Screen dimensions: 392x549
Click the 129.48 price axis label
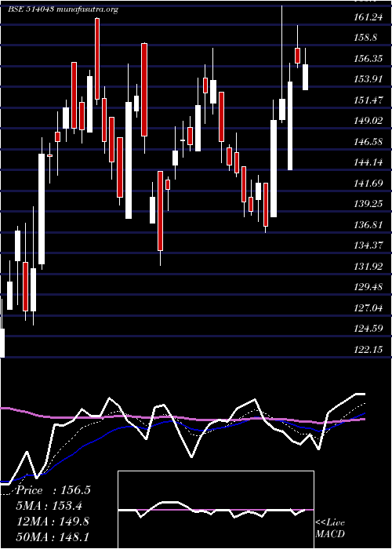point(368,287)
